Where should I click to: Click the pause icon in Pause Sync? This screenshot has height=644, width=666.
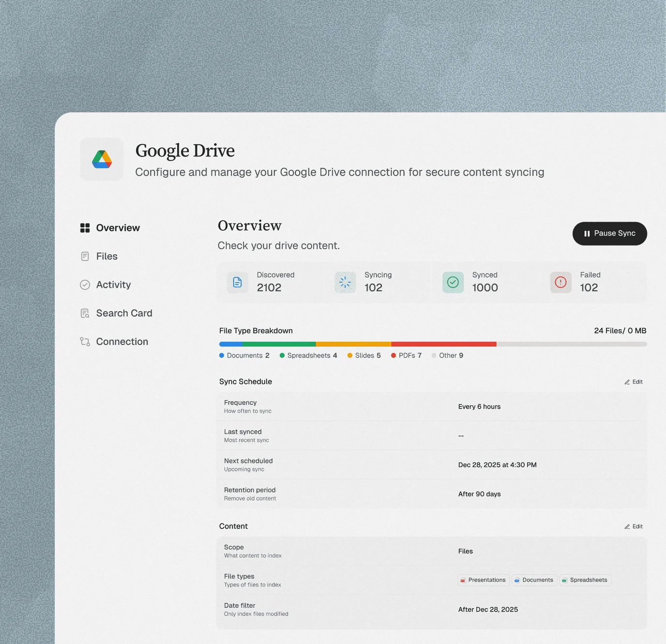click(587, 234)
